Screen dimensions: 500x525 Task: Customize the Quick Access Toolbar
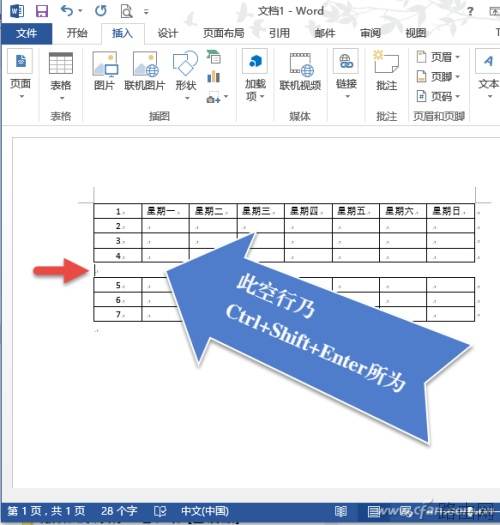pos(146,12)
